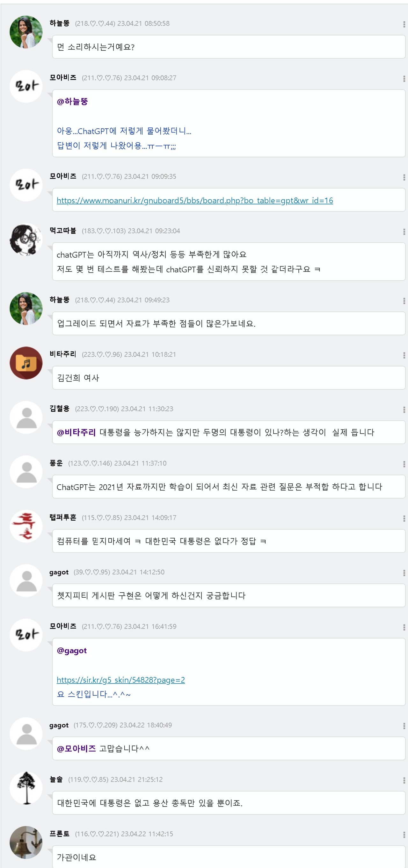The width and height of the screenshot is (408, 868).
Task: Click the @모아비즈 mention in gagot's reply
Action: 76,748
